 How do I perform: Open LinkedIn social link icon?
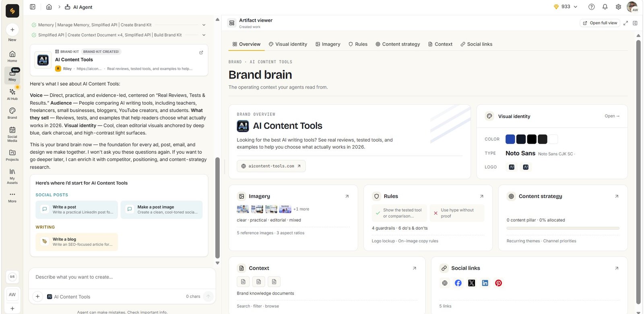point(485,283)
